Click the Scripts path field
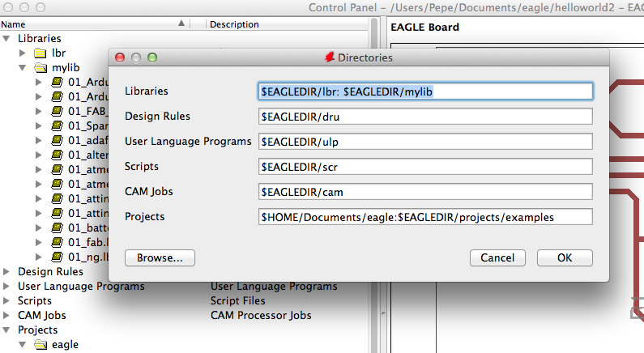 click(425, 167)
